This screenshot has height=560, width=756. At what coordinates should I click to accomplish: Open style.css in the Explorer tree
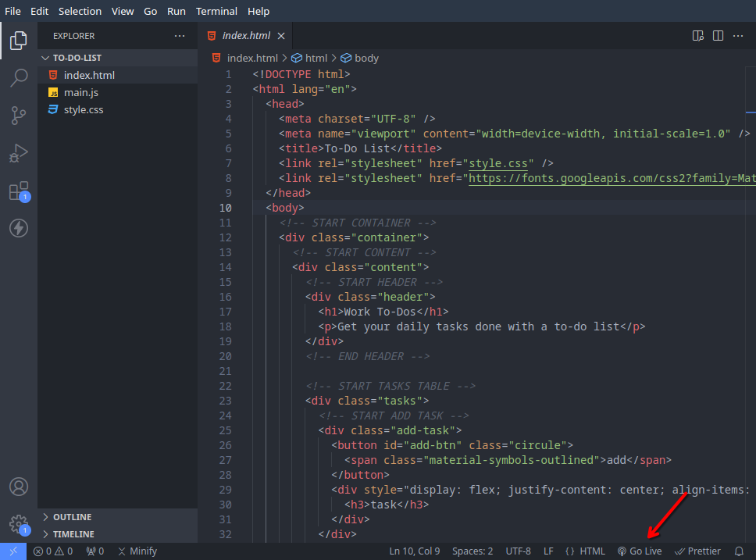click(118, 110)
